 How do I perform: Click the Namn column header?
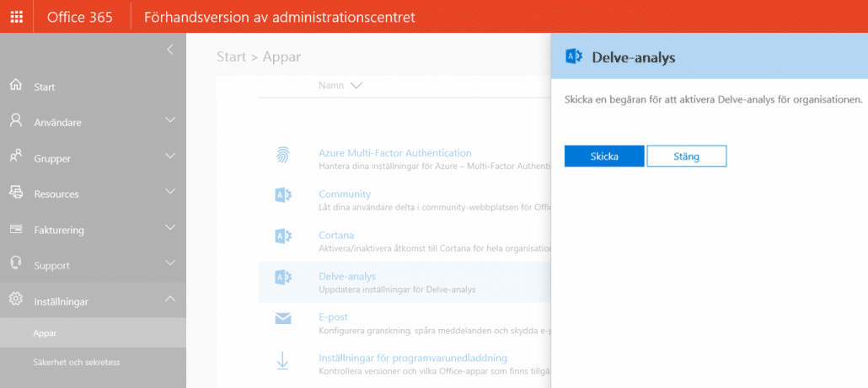(331, 86)
